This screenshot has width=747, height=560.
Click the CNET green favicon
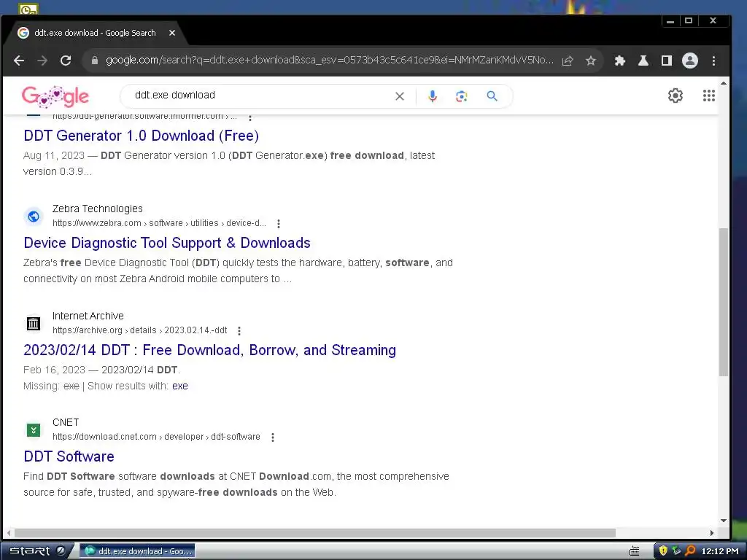click(x=34, y=430)
